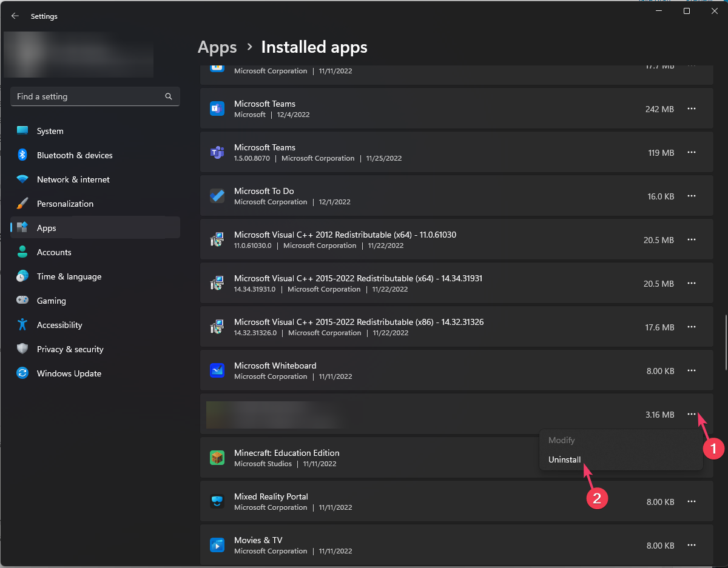
Task: Open more options for Movies & TV
Action: pyautogui.click(x=691, y=545)
